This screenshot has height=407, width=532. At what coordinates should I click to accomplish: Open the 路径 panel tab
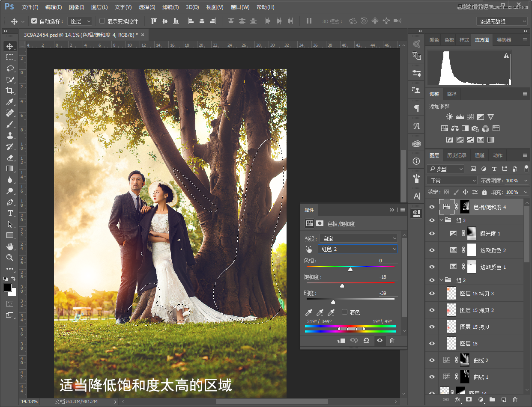452,94
